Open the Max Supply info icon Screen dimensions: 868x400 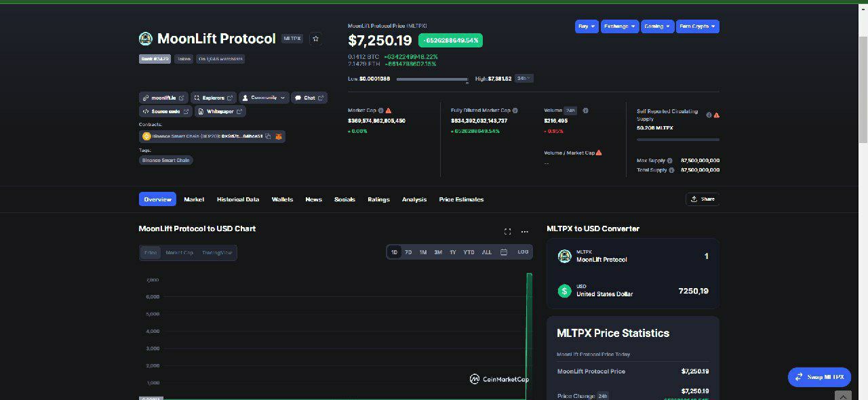click(670, 161)
